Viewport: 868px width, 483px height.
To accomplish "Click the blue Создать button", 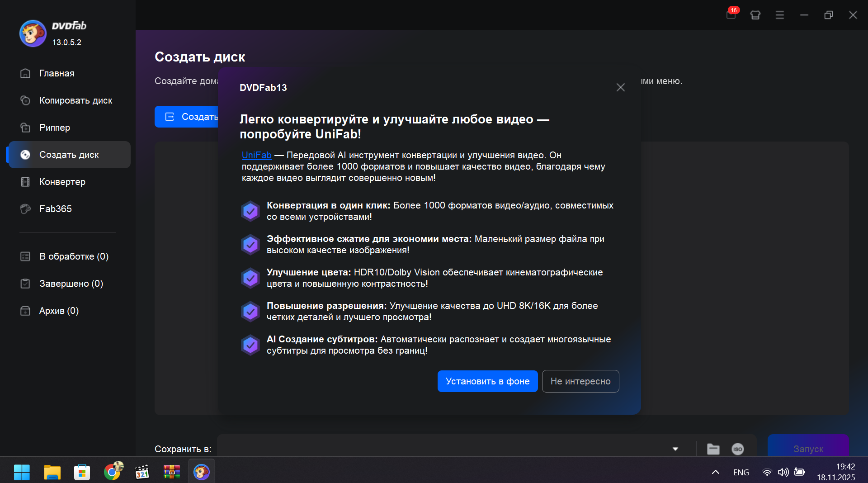I will (187, 117).
